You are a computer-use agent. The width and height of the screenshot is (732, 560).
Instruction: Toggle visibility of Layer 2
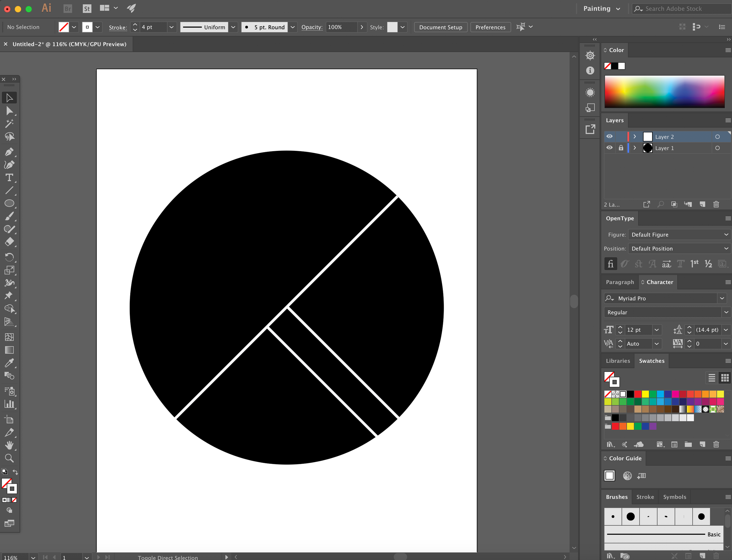pyautogui.click(x=610, y=136)
